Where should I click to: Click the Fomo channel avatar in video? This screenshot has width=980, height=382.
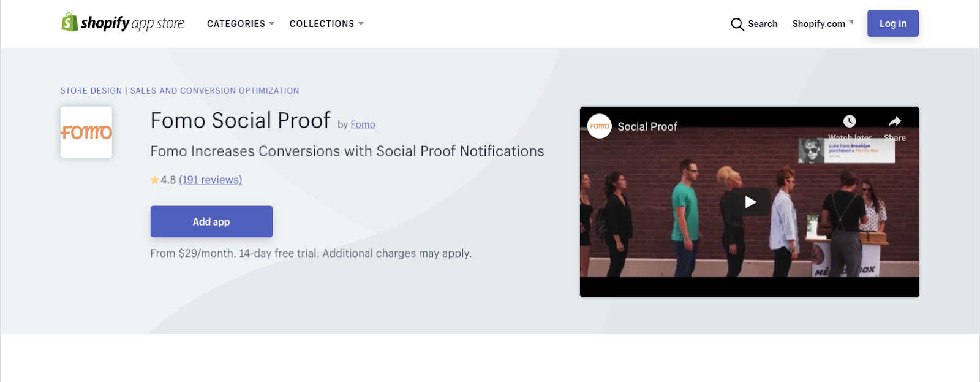click(x=600, y=126)
